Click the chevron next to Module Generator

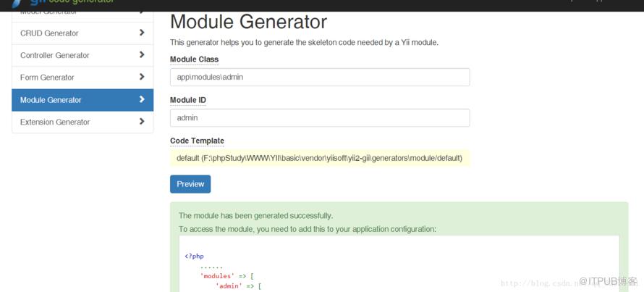click(x=142, y=99)
